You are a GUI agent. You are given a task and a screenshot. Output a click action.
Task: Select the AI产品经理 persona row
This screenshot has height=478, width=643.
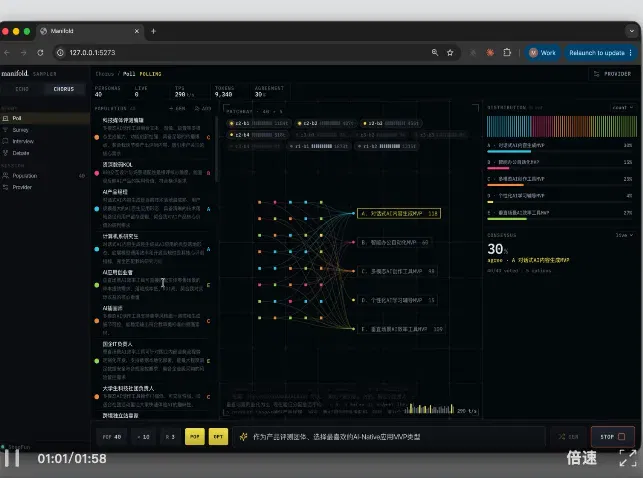[x=153, y=208]
